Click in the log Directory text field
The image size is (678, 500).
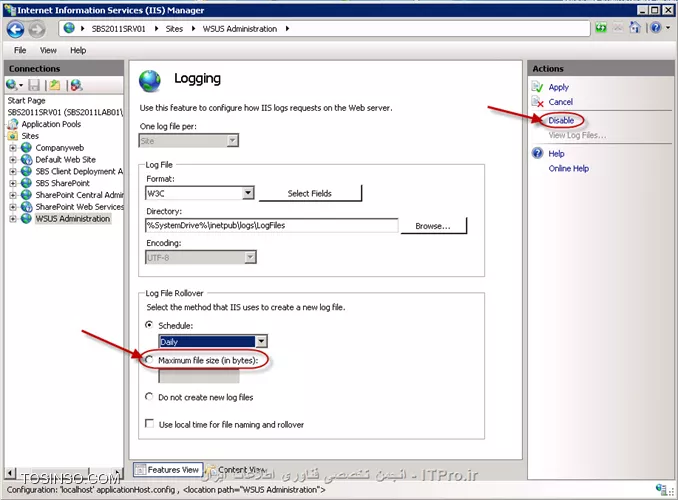(x=272, y=225)
